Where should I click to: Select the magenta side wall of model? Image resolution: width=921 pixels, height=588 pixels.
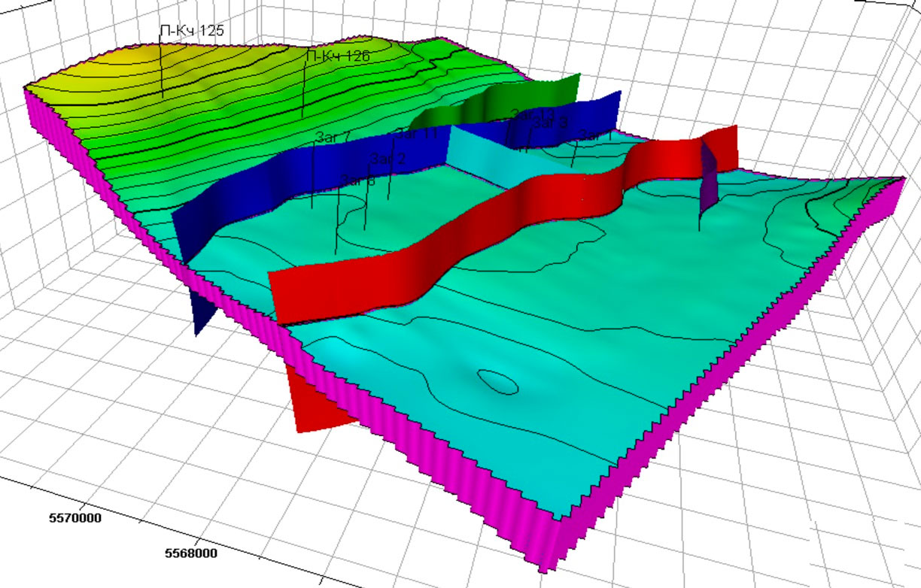[451, 481]
